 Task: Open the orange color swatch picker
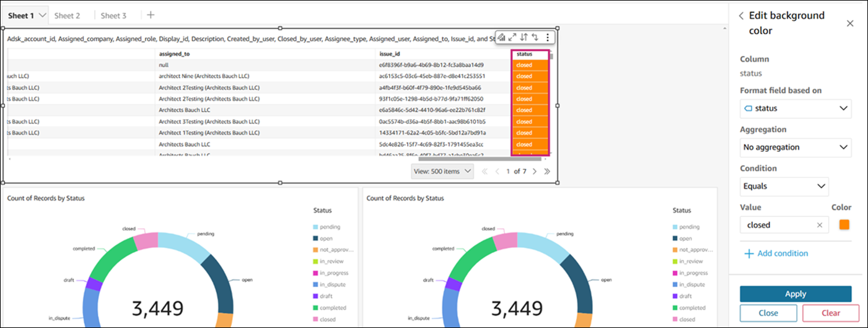coord(844,225)
